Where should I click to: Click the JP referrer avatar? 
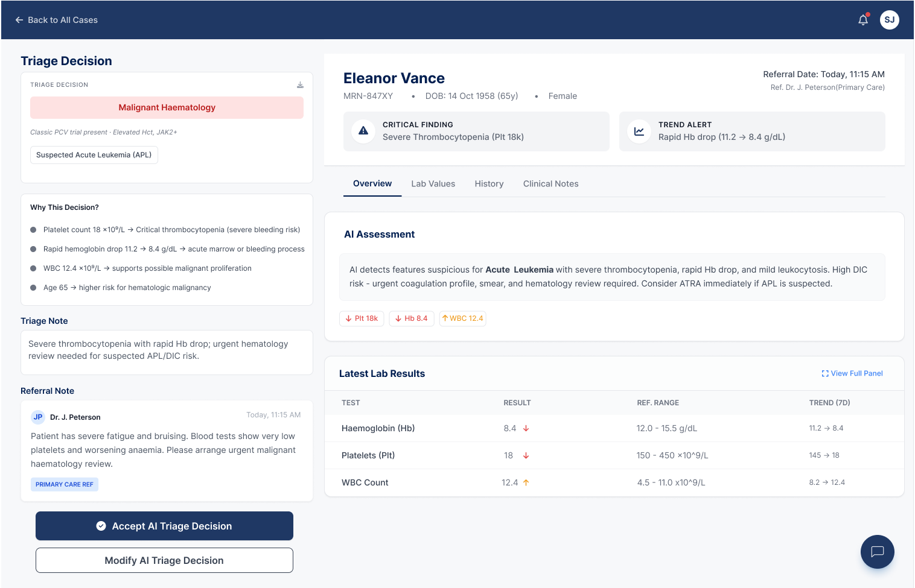(x=38, y=417)
